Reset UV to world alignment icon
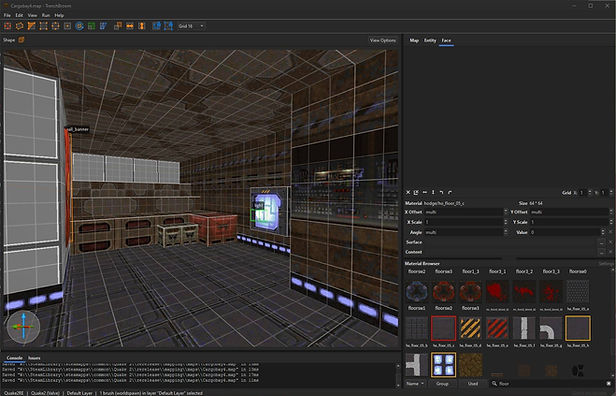The image size is (616, 396). tap(416, 192)
